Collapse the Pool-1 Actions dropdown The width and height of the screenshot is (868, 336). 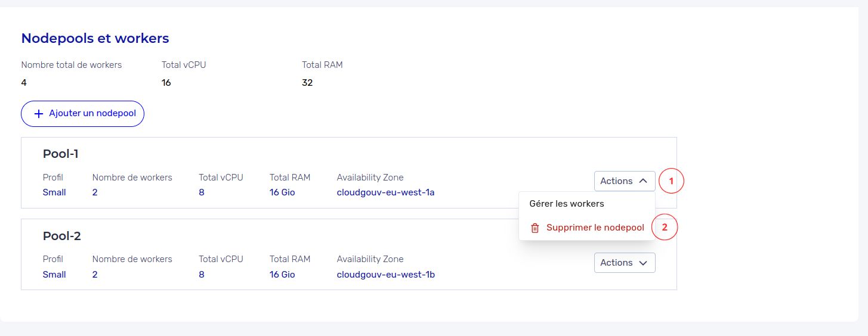tap(625, 181)
